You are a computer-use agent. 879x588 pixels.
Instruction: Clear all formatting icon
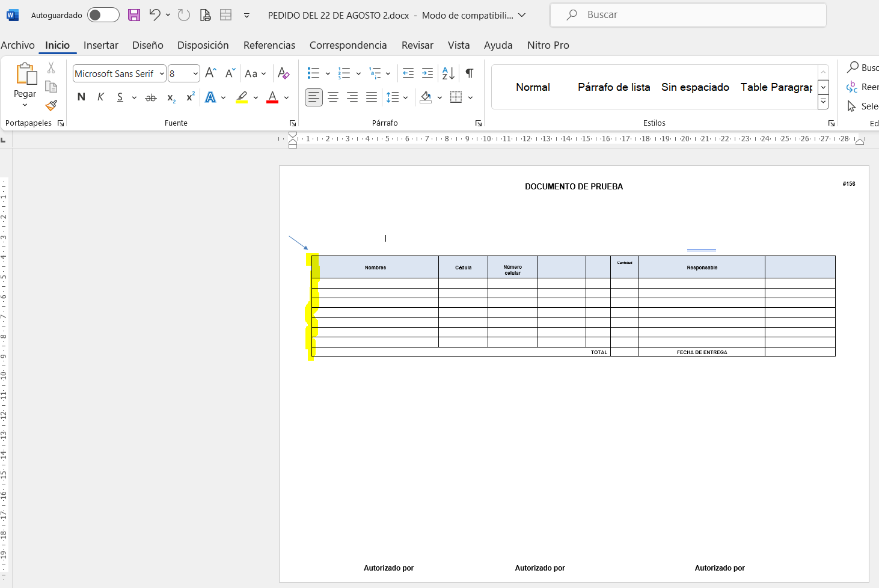pos(284,73)
